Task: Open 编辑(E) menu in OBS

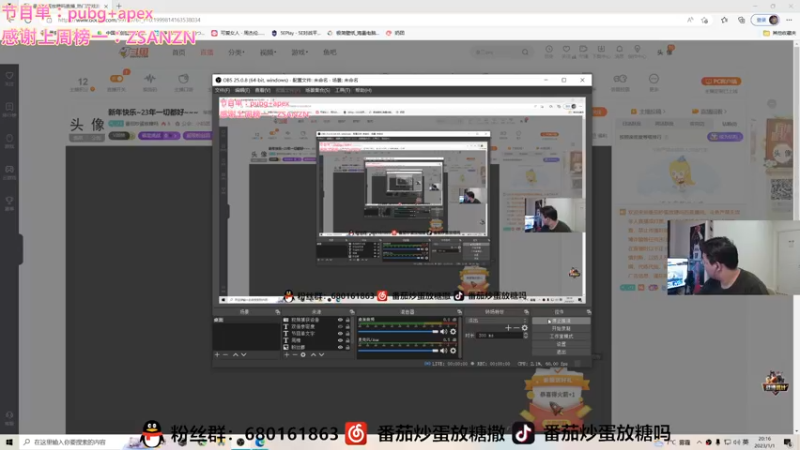Action: (x=242, y=90)
